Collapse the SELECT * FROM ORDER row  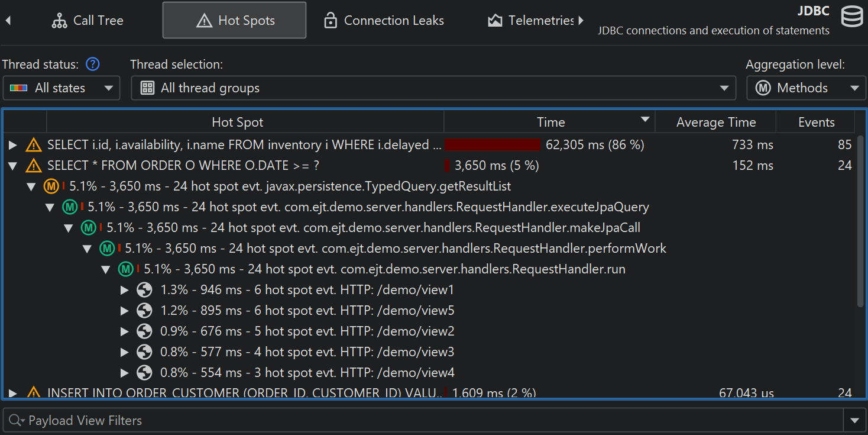13,166
